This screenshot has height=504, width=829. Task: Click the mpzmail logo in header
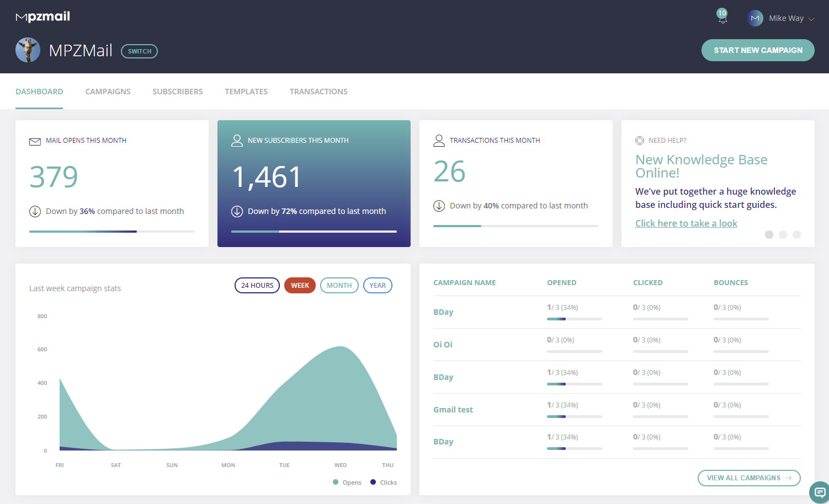43,17
